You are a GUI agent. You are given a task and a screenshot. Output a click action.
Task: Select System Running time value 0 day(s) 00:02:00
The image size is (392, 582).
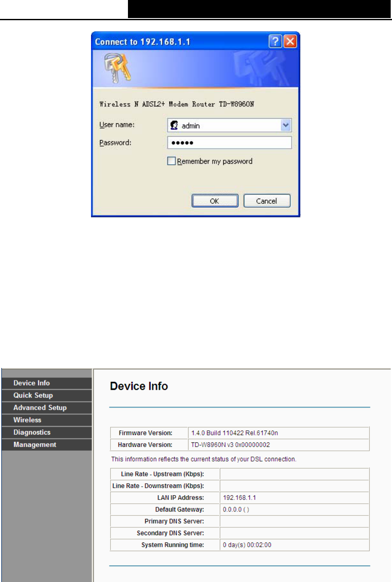point(247,545)
